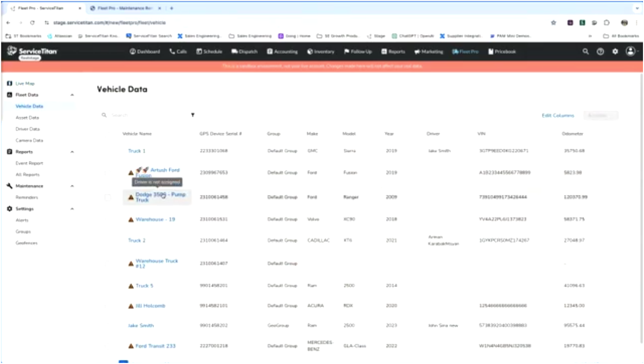This screenshot has height=364, width=644.
Task: Open Event Report in sidebar
Action: click(x=30, y=163)
